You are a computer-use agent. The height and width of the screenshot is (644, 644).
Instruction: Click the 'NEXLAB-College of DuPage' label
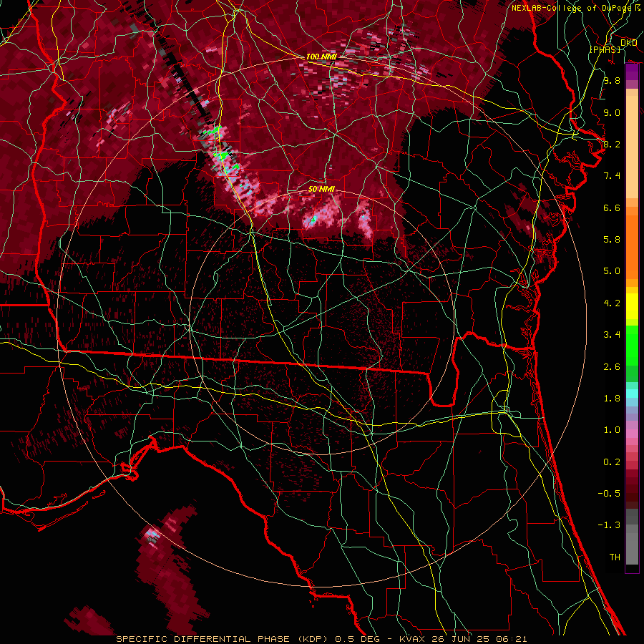point(571,8)
